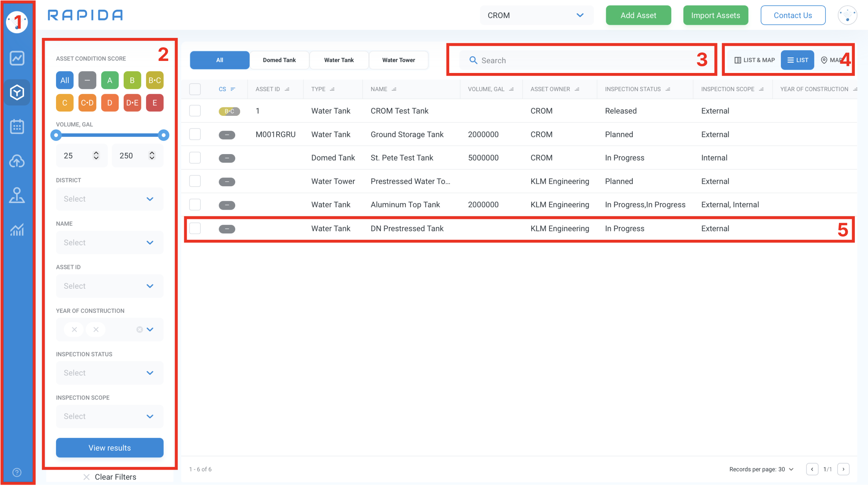
Task: Click the Add Asset button
Action: tap(638, 15)
